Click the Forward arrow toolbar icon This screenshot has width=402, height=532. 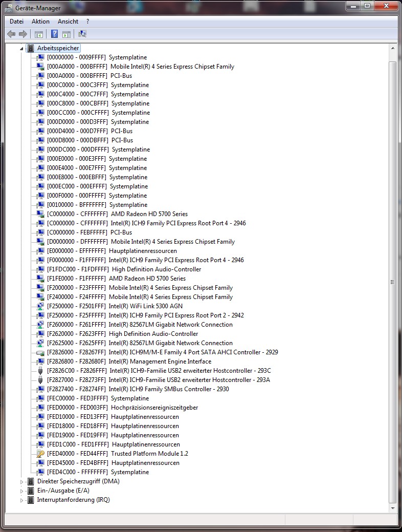click(x=23, y=34)
